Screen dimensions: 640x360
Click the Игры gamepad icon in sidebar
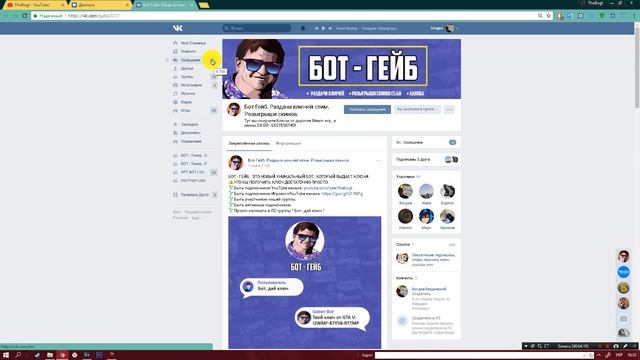point(175,111)
